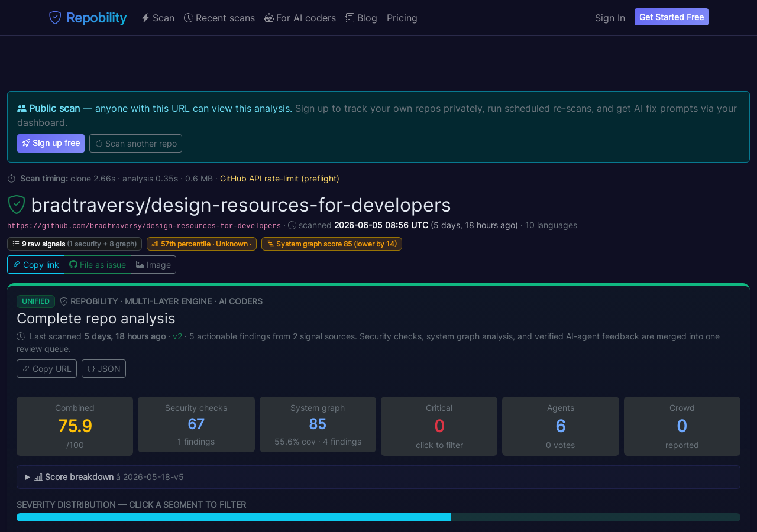Screen dimensions: 757x532
Task: Click the Sign up free button
Action: (x=51, y=143)
